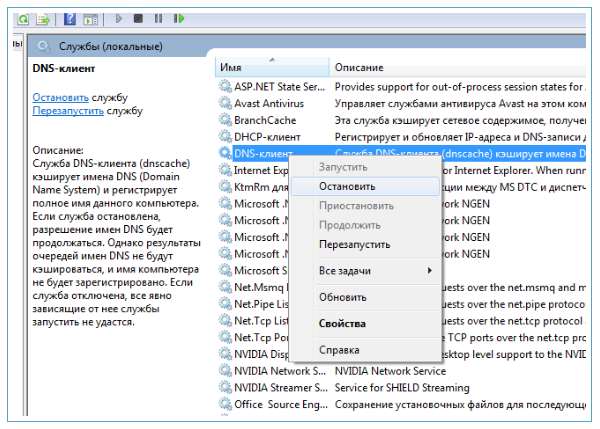Choose Остановить in the context menu
Image resolution: width=600 pixels, height=429 pixels.
[365, 186]
